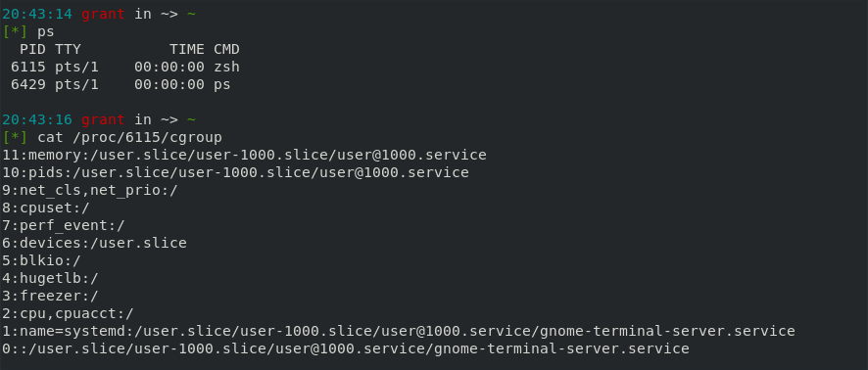Click the 'ps' command text

(x=46, y=32)
